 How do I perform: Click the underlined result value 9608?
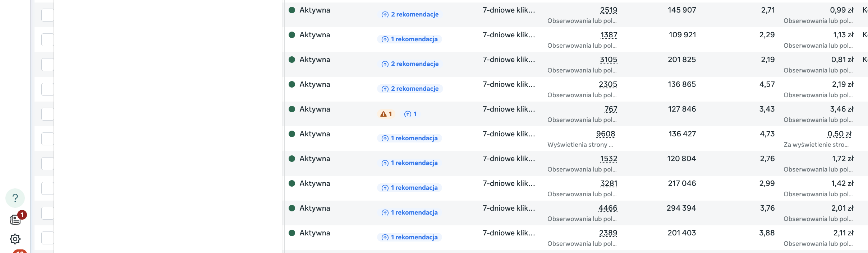coord(606,134)
